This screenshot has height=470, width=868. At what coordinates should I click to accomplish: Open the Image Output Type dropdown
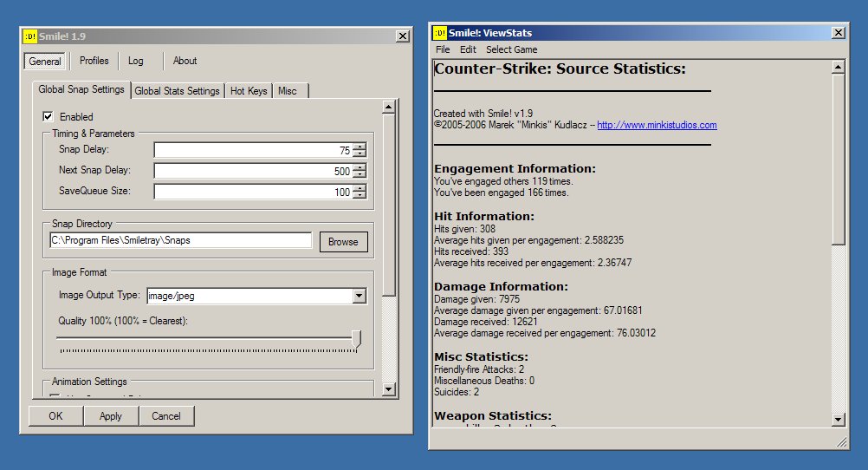coord(360,296)
